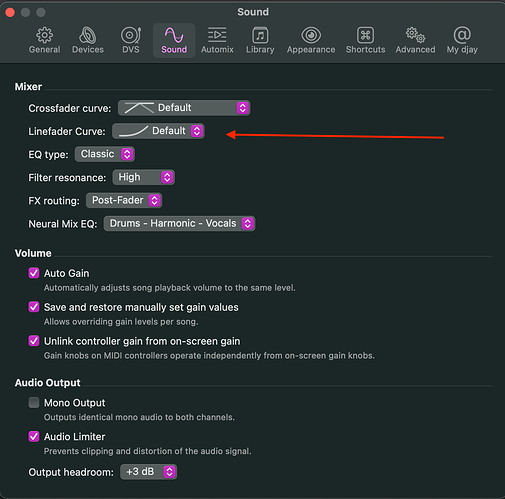Click 'Prevents clipping and distortion' description text
505x499 pixels.
tap(148, 451)
